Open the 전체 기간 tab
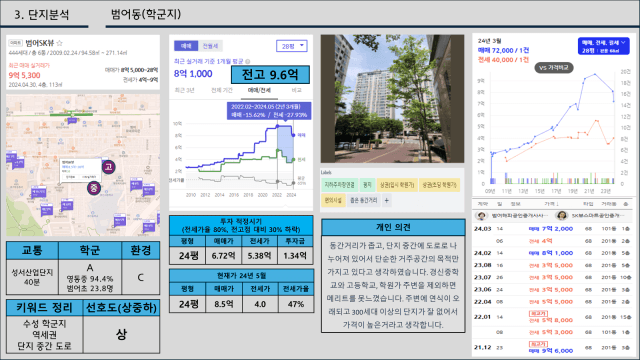The width and height of the screenshot is (640, 360). (x=222, y=90)
